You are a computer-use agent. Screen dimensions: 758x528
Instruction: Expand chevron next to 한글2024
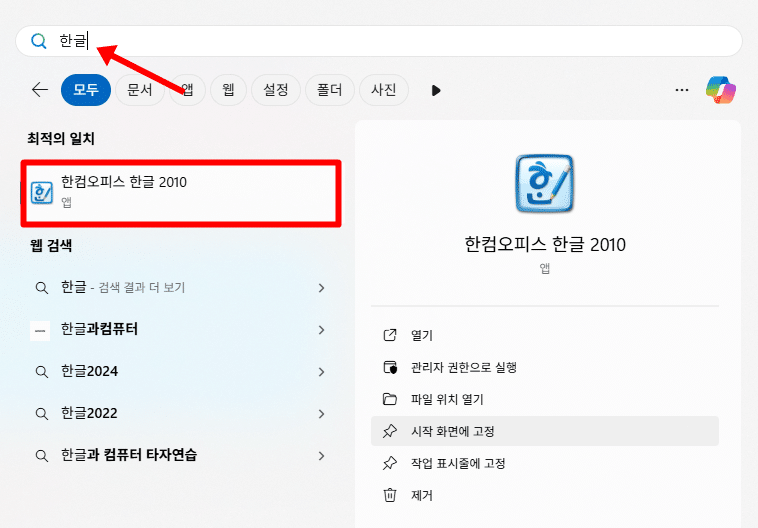coord(321,372)
